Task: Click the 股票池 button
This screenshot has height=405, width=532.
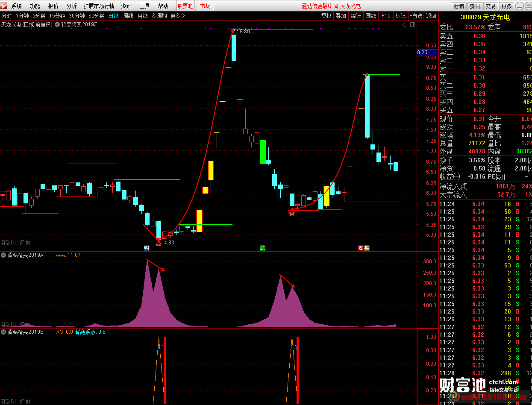Action: (x=185, y=6)
